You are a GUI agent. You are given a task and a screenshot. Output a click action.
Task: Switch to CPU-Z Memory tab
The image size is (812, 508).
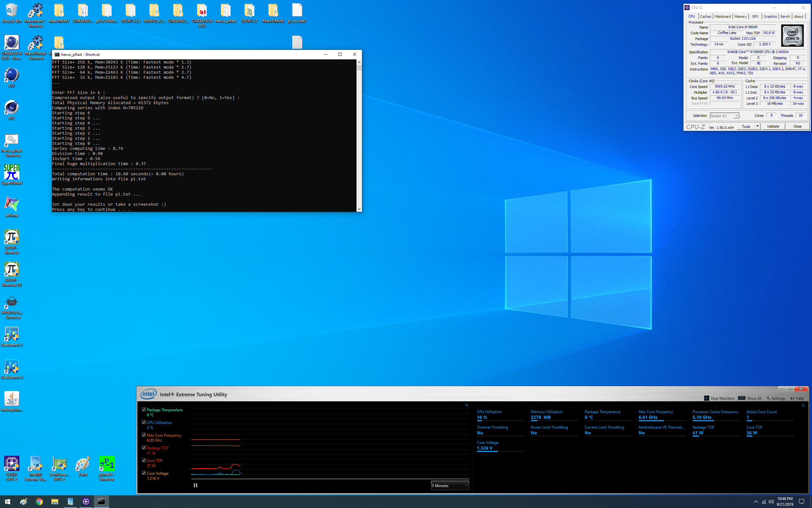point(740,17)
